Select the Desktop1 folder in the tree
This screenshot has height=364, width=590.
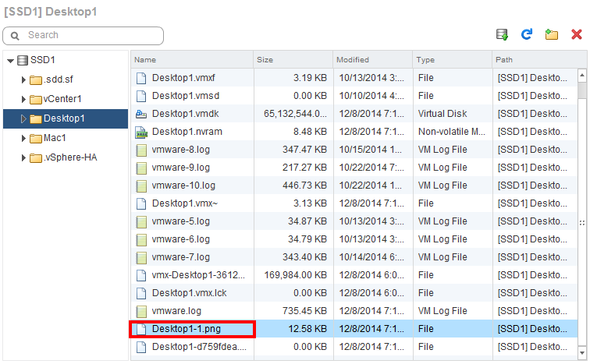[x=64, y=118]
